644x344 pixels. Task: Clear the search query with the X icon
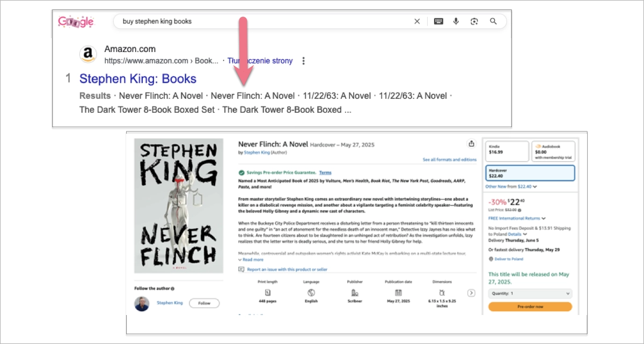[x=417, y=21]
